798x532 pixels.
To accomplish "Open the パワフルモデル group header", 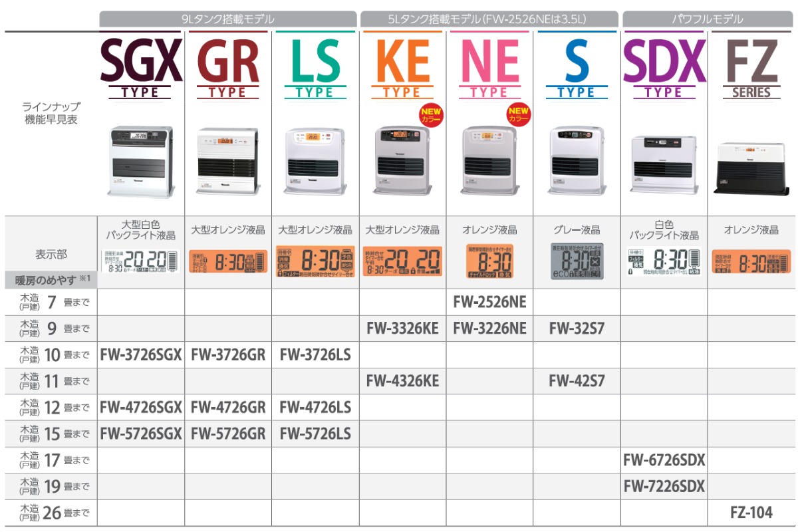I will point(708,20).
